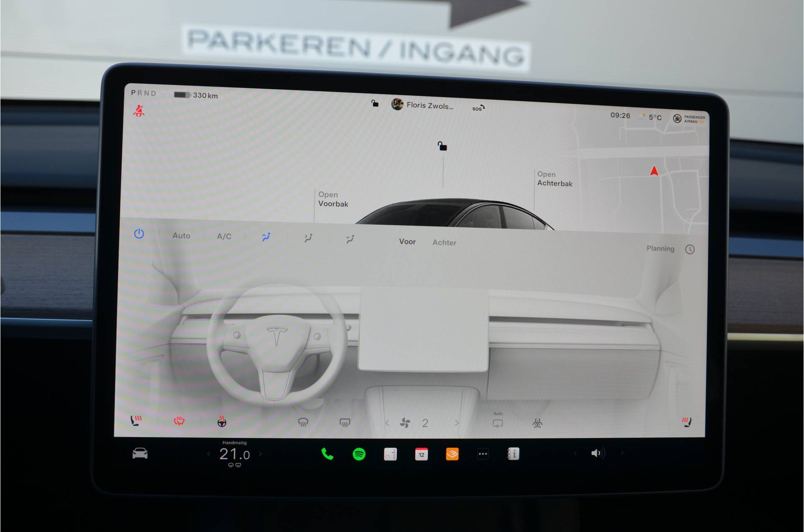
Task: Open Voorbak front trunk
Action: click(x=333, y=199)
